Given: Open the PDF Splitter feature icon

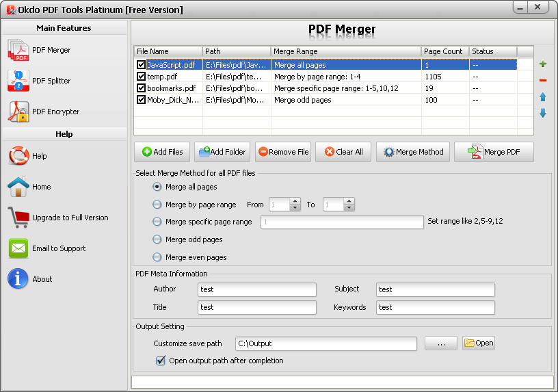Looking at the screenshot, I should click(18, 81).
